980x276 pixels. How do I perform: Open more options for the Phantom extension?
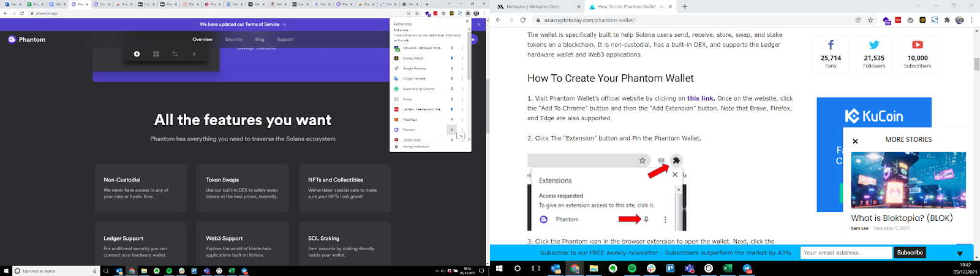pos(462,129)
